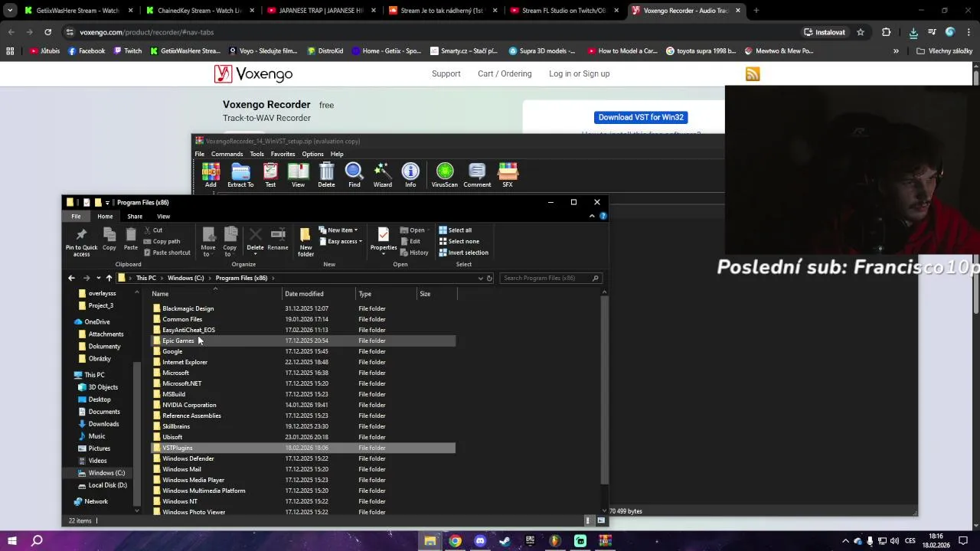Click Windows (C:) in address breadcrumb
The width and height of the screenshot is (980, 551).
click(185, 278)
